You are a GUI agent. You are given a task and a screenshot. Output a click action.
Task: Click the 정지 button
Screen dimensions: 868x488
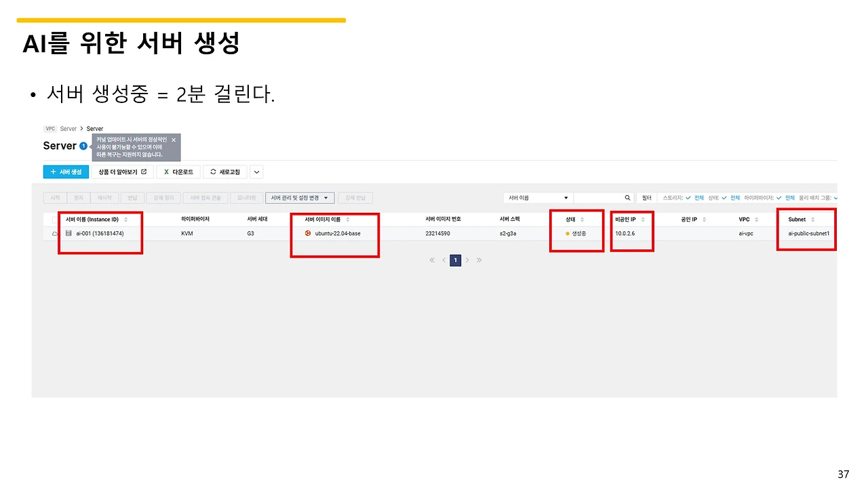[79, 198]
